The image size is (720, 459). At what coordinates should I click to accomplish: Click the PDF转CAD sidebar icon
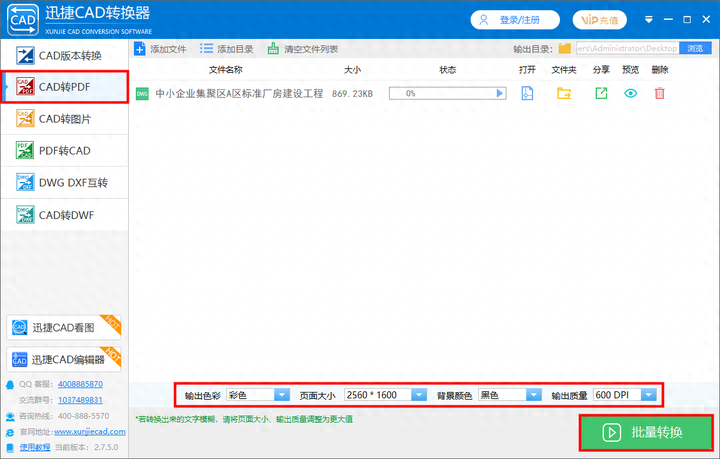coord(25,150)
